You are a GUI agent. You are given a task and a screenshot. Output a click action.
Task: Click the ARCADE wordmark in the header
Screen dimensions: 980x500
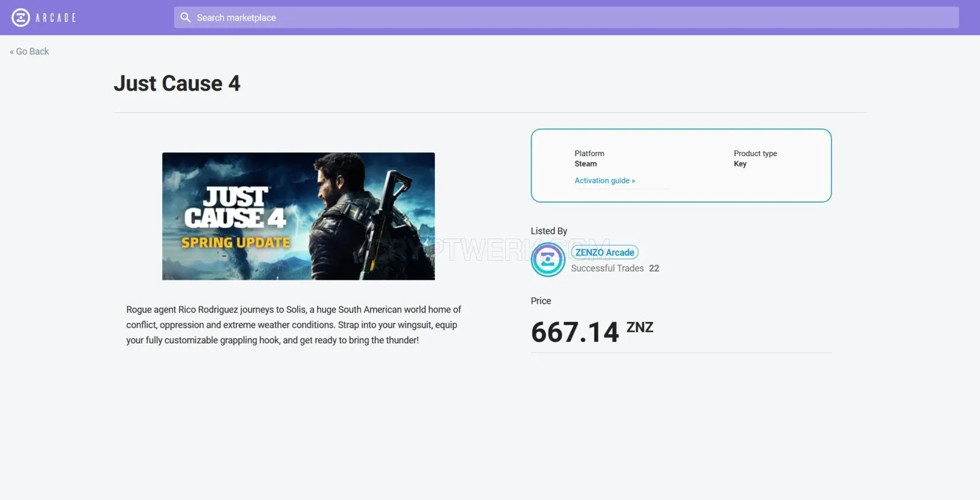click(x=56, y=18)
